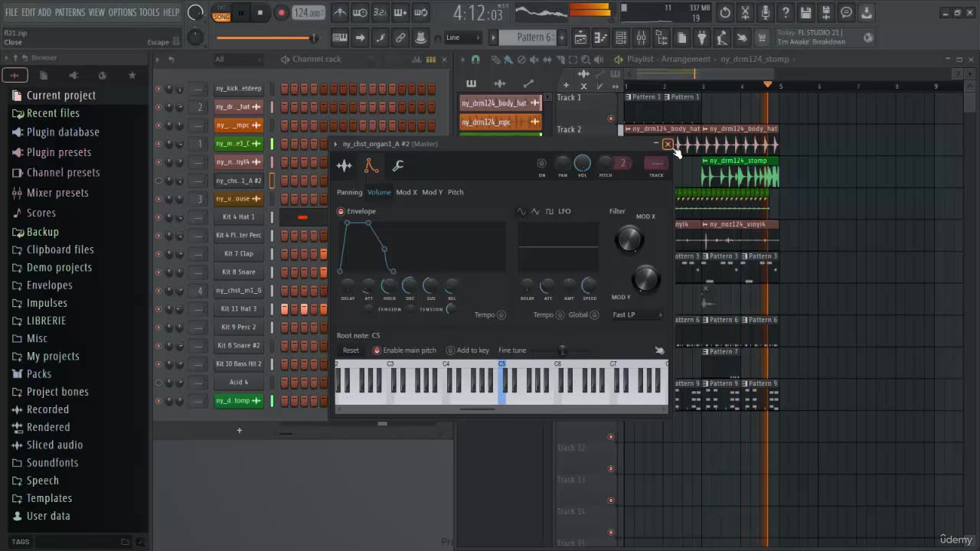Select the playlist paint brush tool

pyautogui.click(x=508, y=59)
